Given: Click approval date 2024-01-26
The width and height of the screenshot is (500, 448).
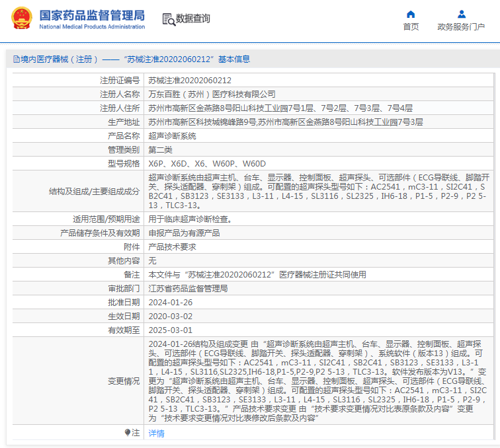Looking at the screenshot, I should point(170,303).
